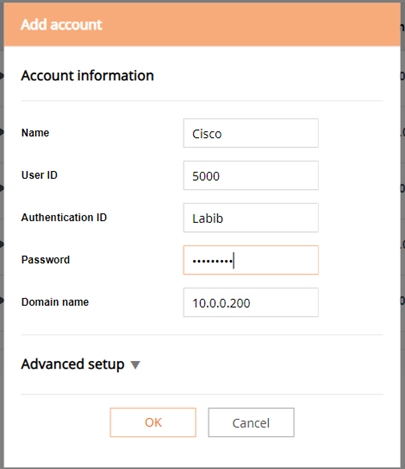405x469 pixels.
Task: Confirm the new account with OK
Action: pos(153,422)
